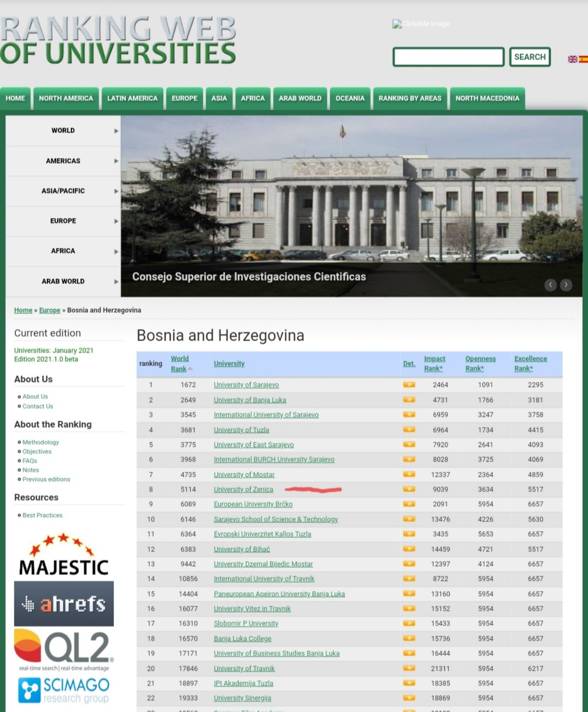
Task: Click the English language flag icon
Action: 572,59
